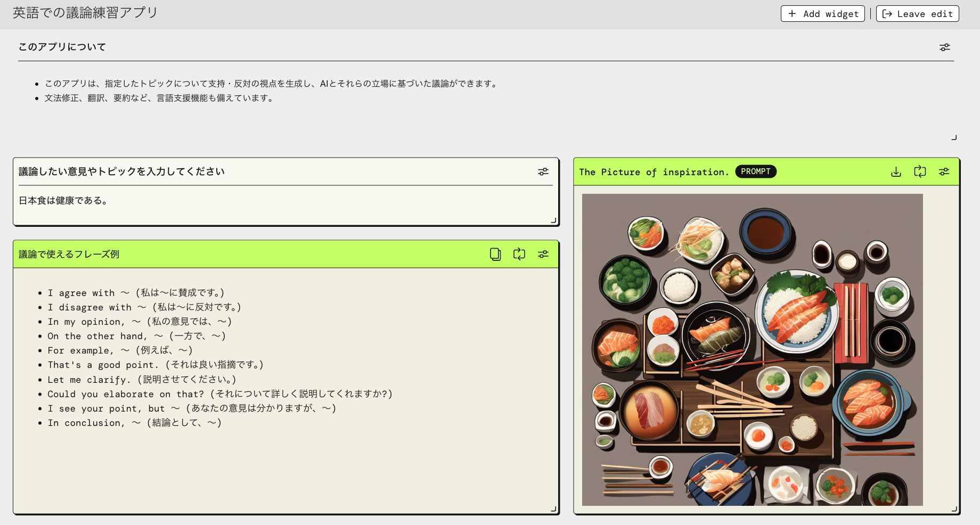
Task: Click the phrase 'I disagree with ～'
Action: tap(97, 307)
